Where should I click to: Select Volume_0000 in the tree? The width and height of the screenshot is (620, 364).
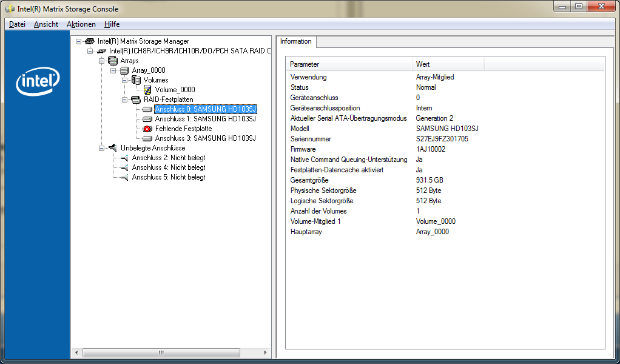pyautogui.click(x=175, y=90)
